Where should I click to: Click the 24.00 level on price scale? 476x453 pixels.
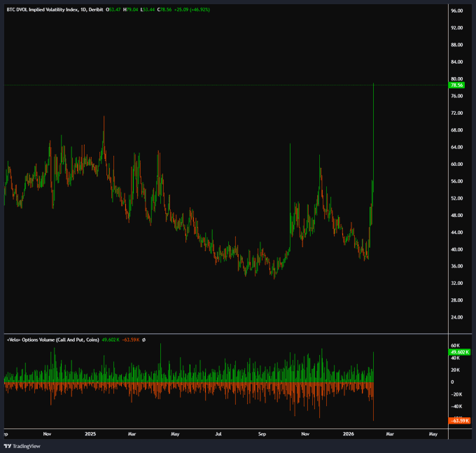click(456, 317)
